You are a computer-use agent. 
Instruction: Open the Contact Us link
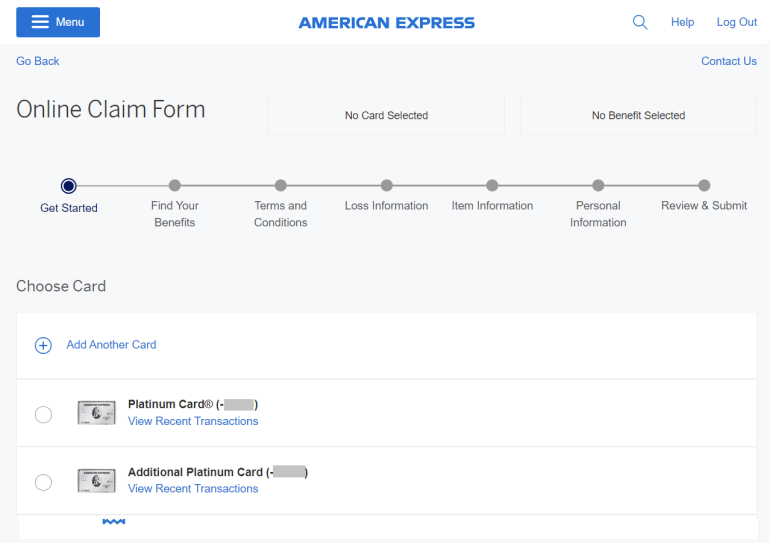click(728, 61)
